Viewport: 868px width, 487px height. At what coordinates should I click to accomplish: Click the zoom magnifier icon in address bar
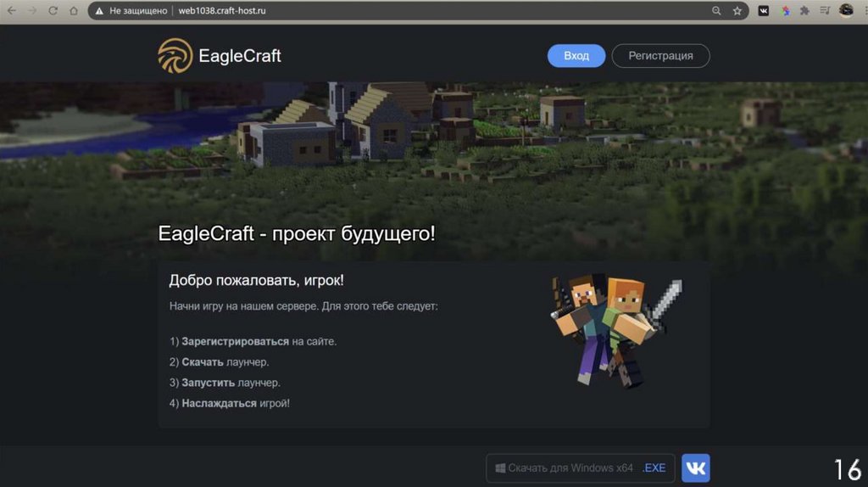click(x=716, y=10)
